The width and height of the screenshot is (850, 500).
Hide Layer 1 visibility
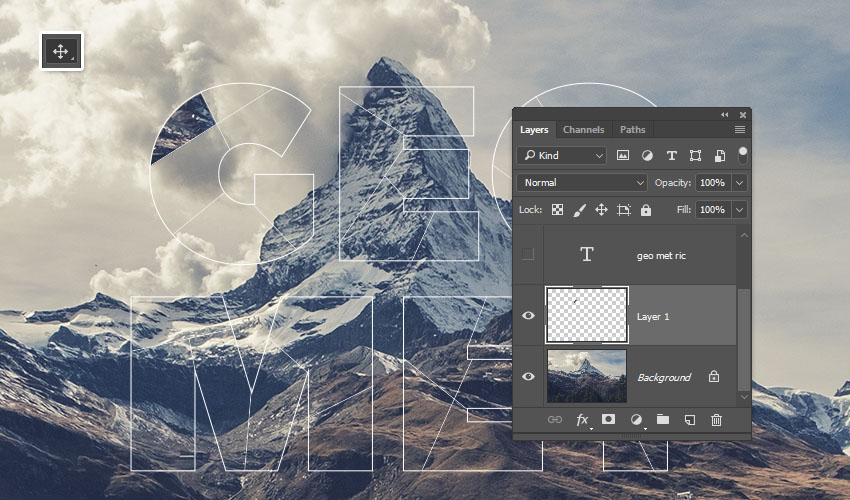[528, 316]
